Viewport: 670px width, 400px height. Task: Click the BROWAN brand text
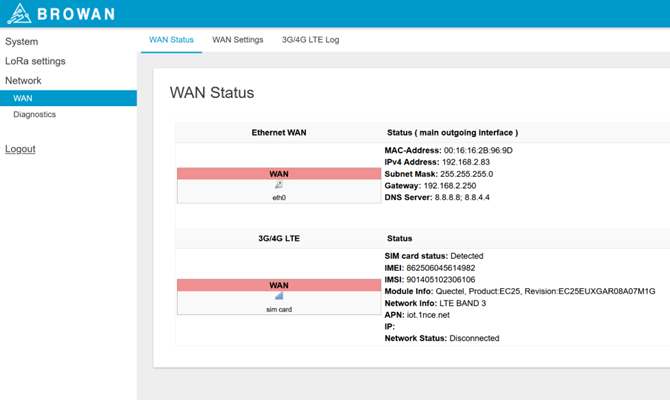(x=76, y=14)
